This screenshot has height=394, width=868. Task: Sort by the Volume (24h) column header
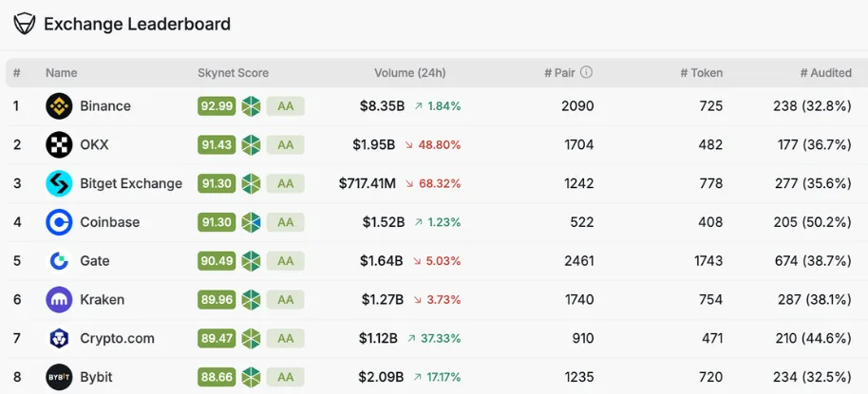(x=409, y=72)
